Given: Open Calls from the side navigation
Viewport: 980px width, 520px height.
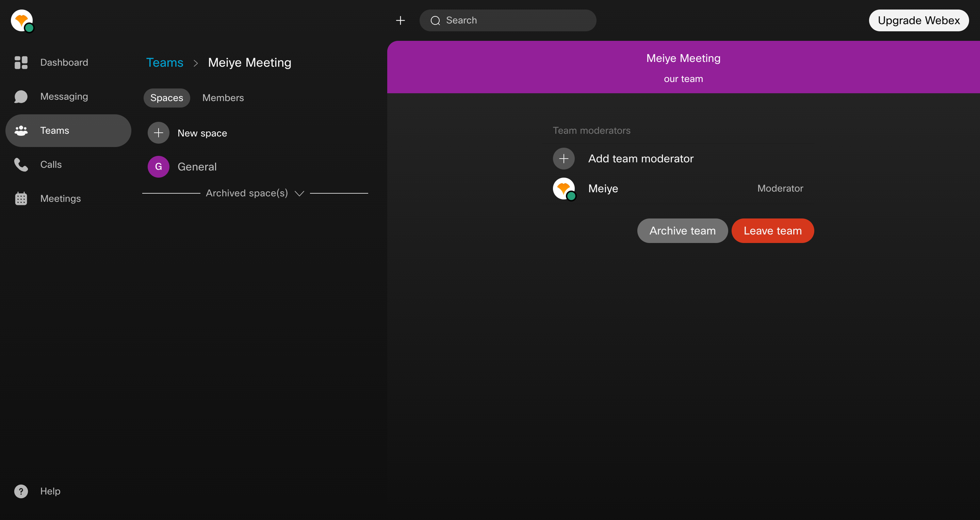Looking at the screenshot, I should tap(51, 165).
